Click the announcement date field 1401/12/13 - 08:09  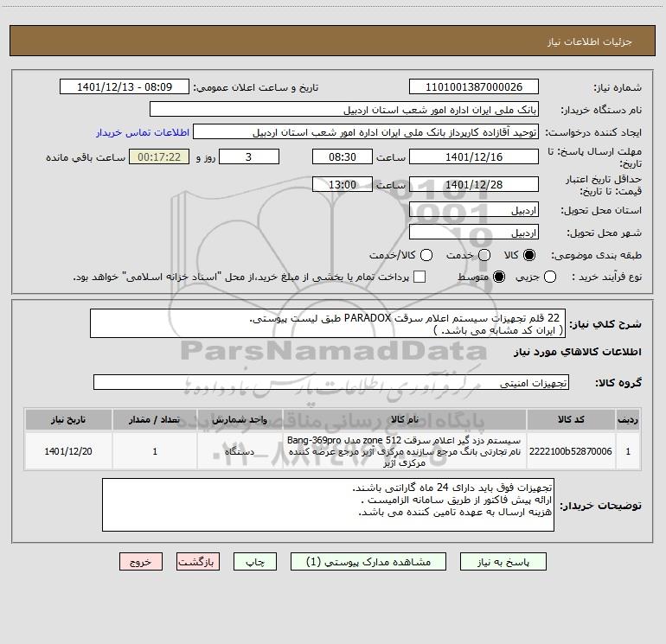click(125, 87)
